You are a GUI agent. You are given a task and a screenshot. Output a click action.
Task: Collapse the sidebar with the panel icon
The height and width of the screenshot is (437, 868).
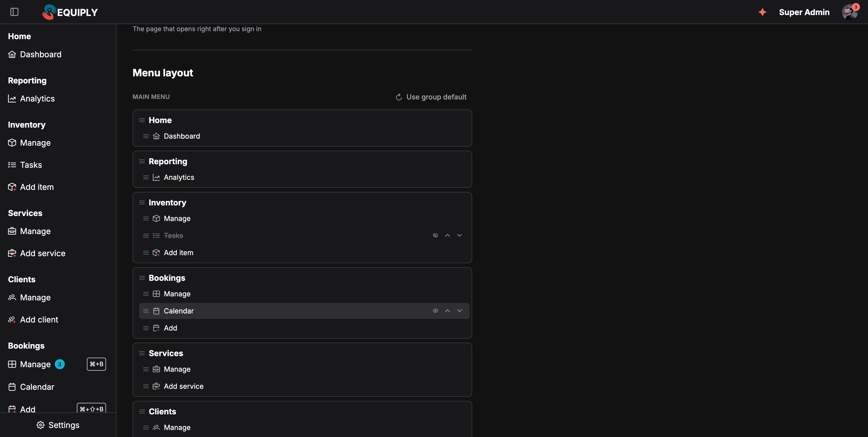pyautogui.click(x=14, y=12)
